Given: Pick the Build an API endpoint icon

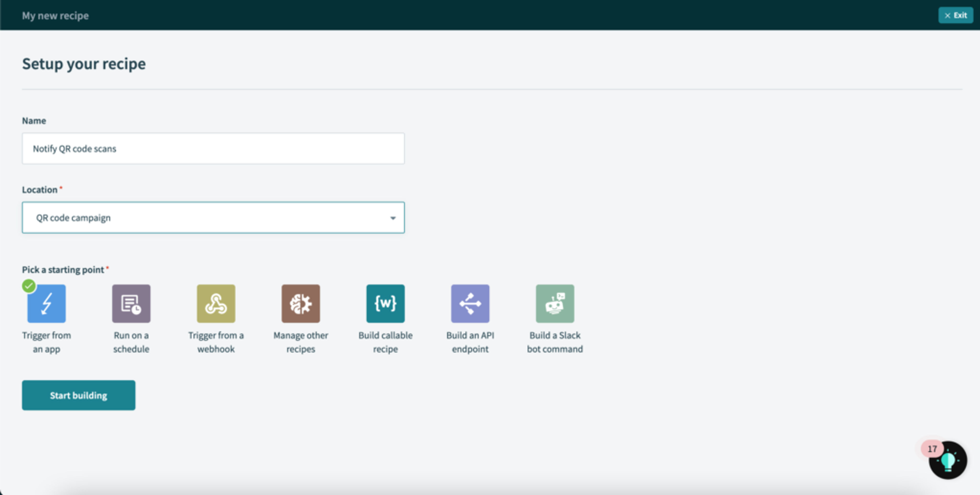Looking at the screenshot, I should click(x=470, y=303).
